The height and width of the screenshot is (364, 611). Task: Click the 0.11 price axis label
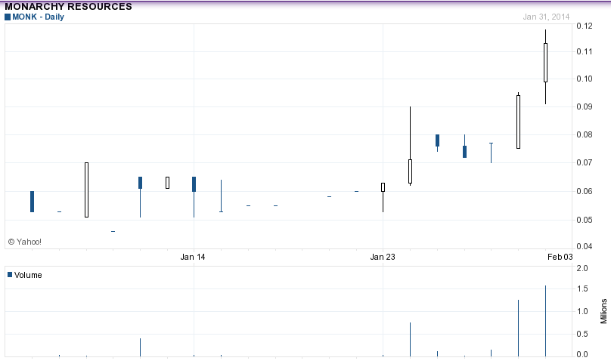(585, 51)
